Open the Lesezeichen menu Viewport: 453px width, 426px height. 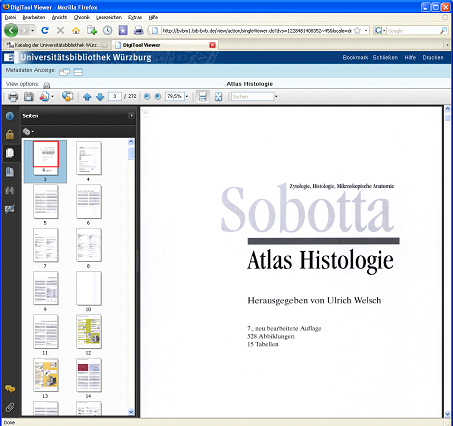tap(109, 17)
